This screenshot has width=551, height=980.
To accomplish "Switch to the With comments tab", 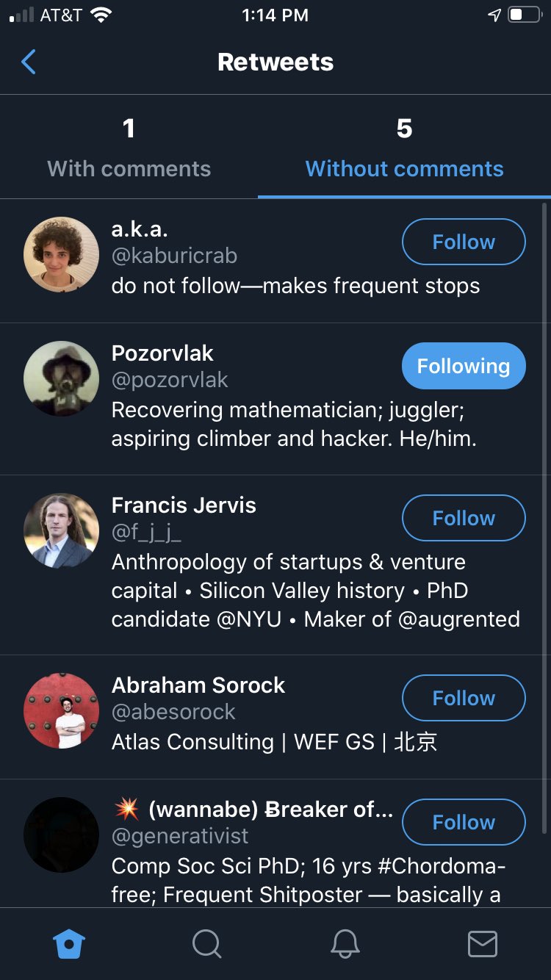I will [129, 148].
